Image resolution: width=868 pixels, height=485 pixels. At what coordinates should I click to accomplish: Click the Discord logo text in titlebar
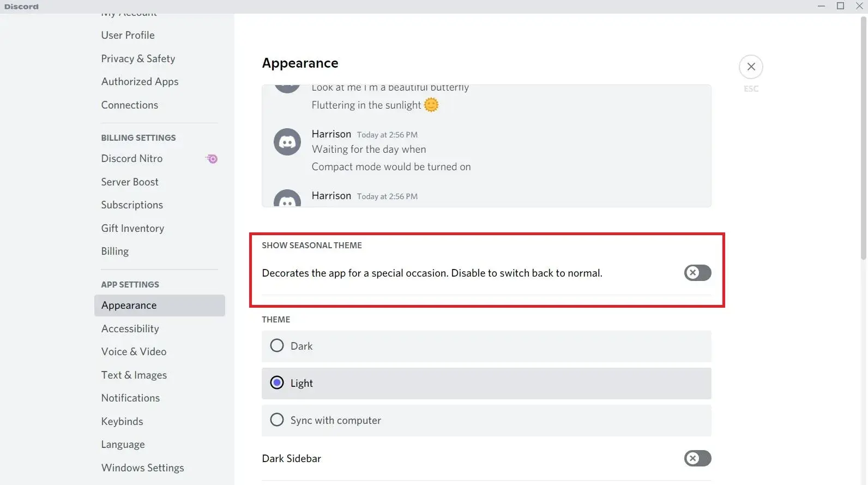tap(21, 6)
